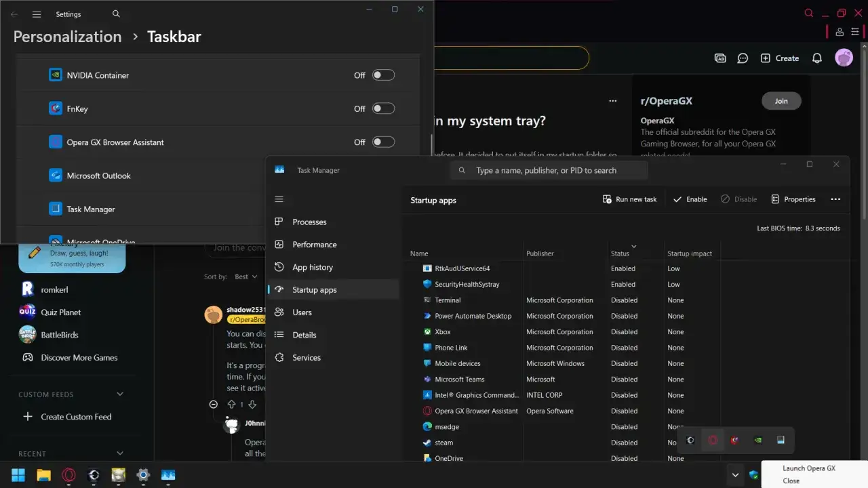The width and height of the screenshot is (868, 488).
Task: Toggle FnKey tray icon switch
Action: 383,108
